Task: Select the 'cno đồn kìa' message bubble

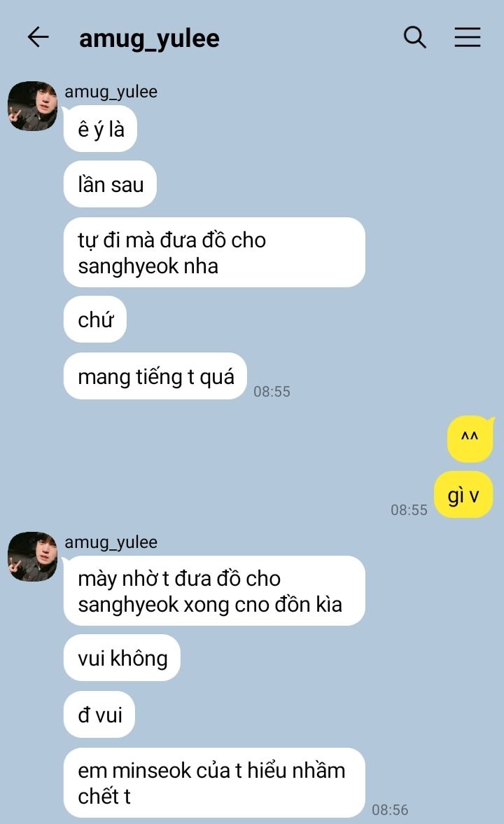Action: (x=214, y=591)
